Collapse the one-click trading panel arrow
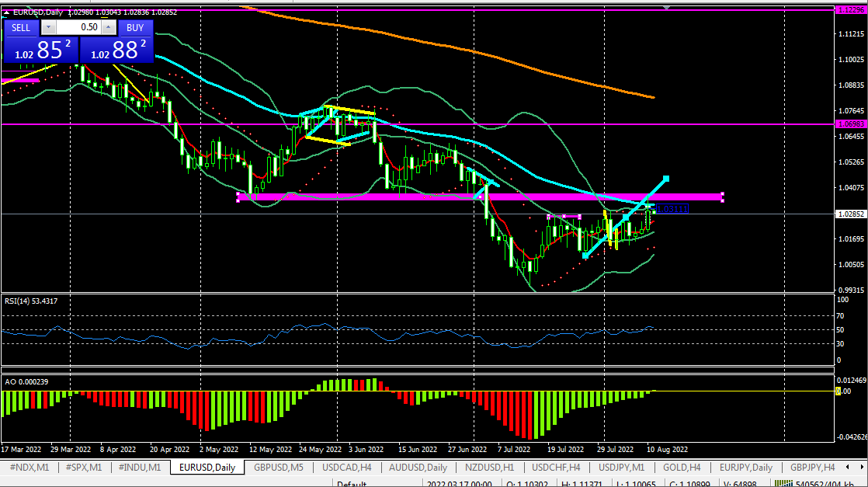This screenshot has height=487, width=868. (7, 12)
